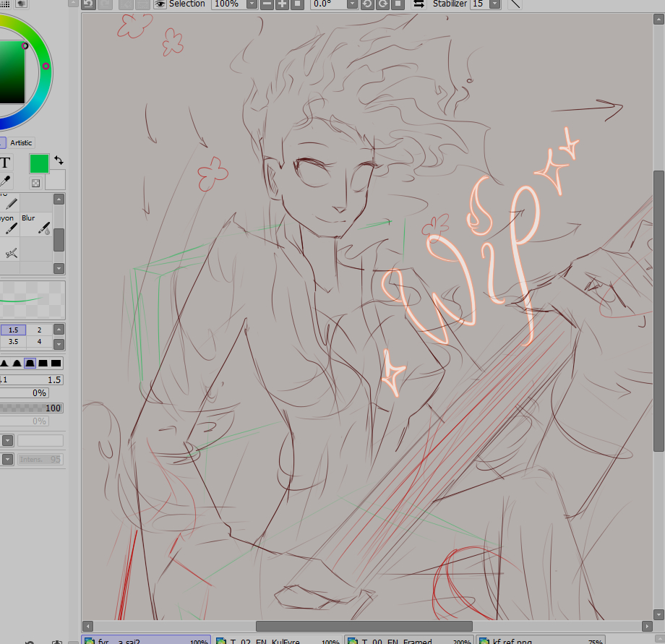Select brush size preset 3.5

pyautogui.click(x=13, y=341)
